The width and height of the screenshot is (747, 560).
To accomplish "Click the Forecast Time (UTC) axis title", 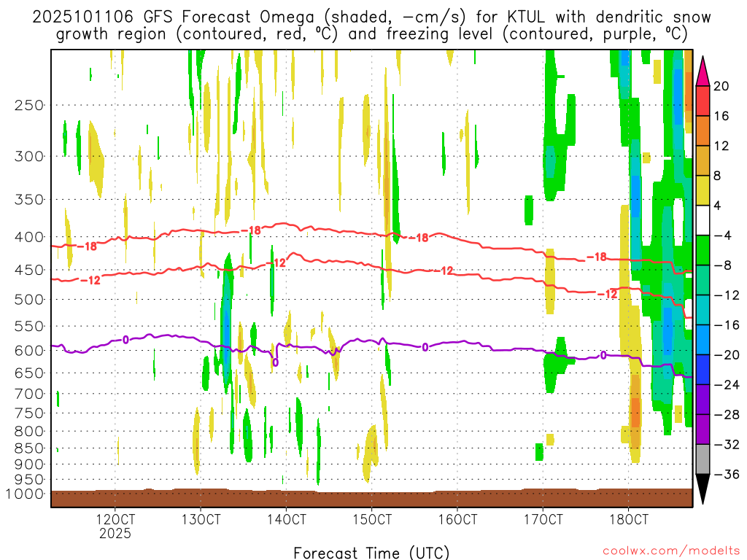I will (371, 553).
